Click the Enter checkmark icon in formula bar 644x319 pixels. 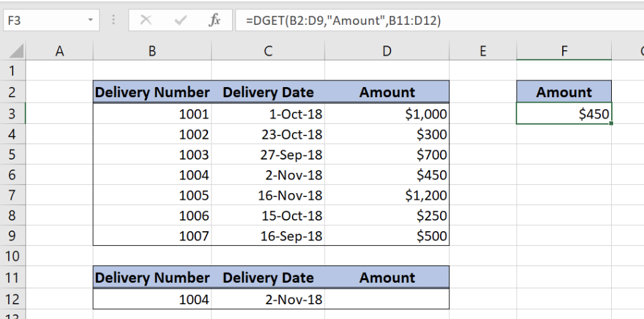pyautogui.click(x=180, y=21)
